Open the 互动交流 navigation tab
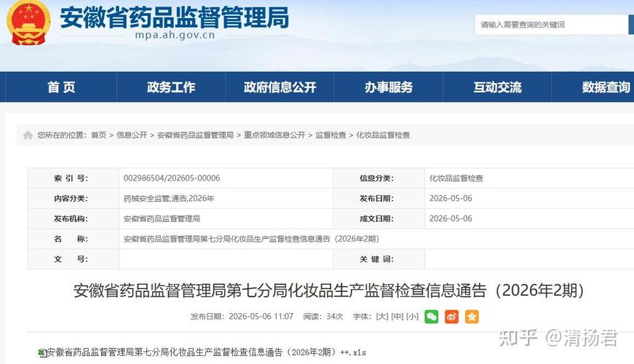 click(x=497, y=87)
